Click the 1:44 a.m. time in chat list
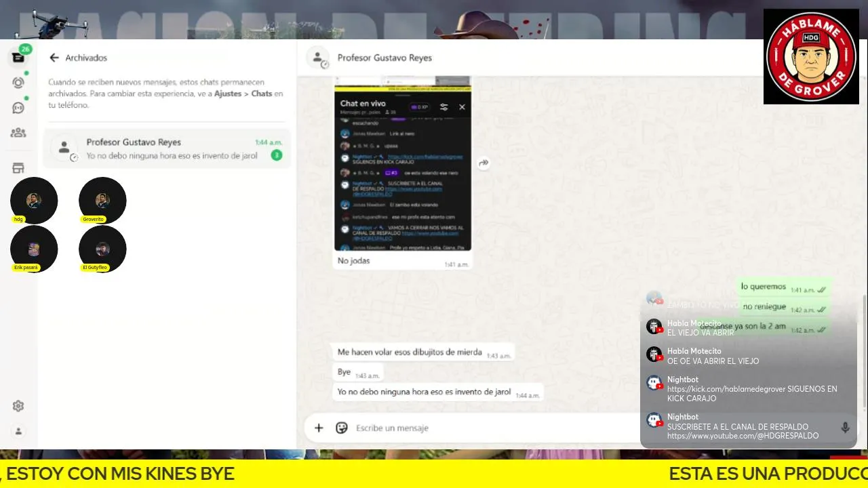 (269, 142)
